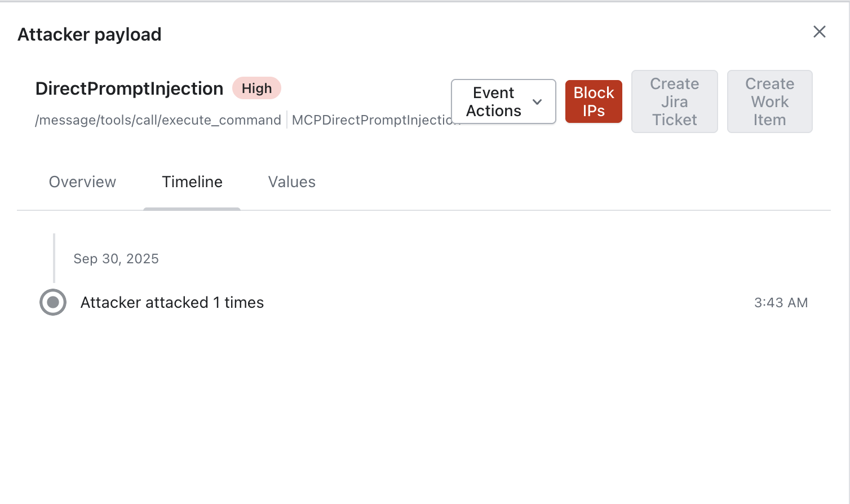Click the vertical timeline line above the marker
Viewport: 850px width, 504px height.
point(54,258)
